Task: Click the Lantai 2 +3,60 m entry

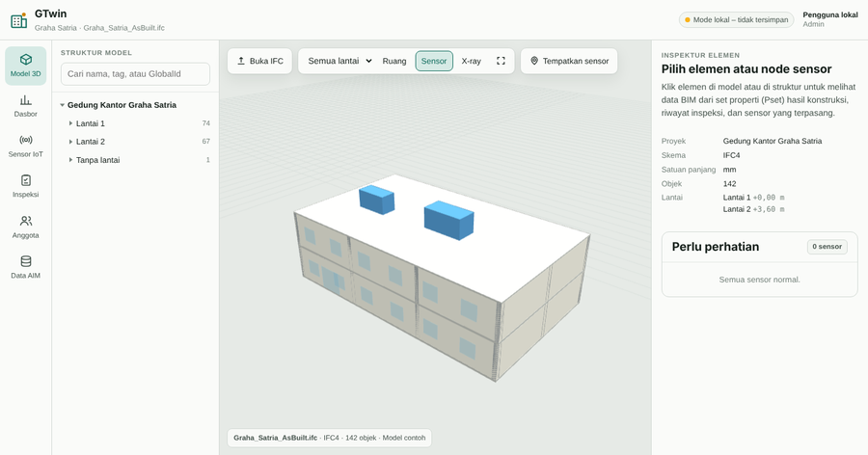Action: [753, 209]
